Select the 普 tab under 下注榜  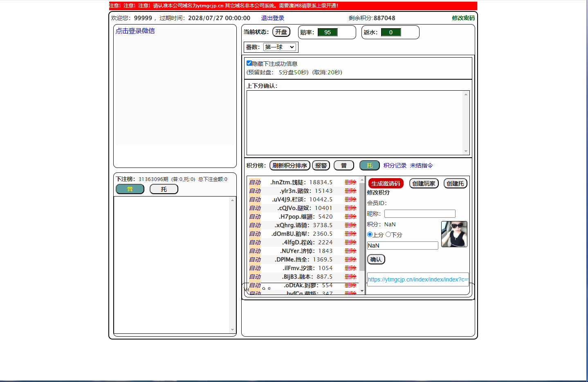(130, 189)
